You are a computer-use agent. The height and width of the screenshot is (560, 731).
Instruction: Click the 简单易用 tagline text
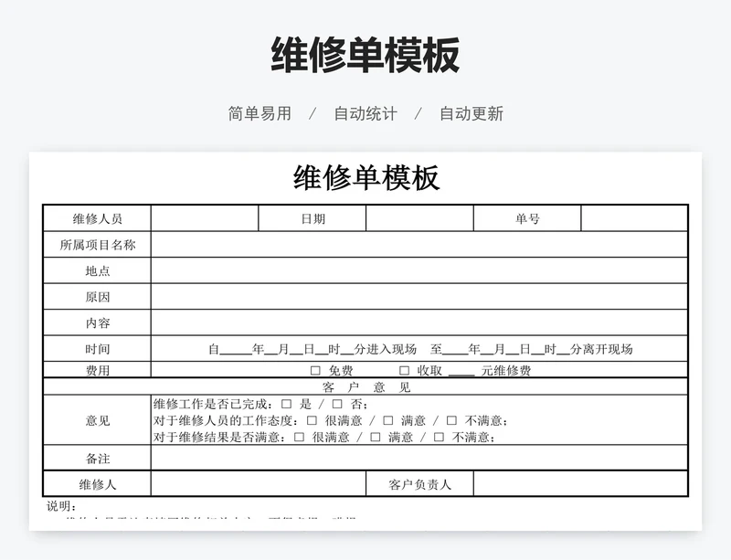pyautogui.click(x=260, y=113)
